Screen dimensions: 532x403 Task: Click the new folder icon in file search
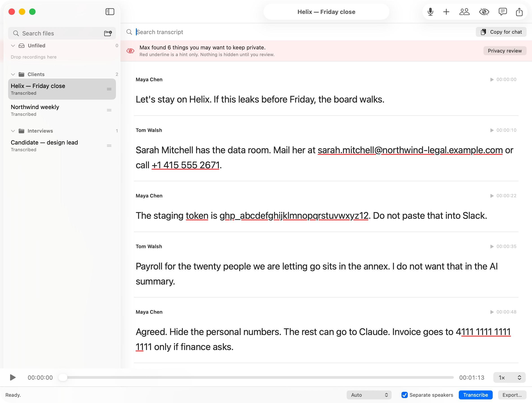coord(108,33)
